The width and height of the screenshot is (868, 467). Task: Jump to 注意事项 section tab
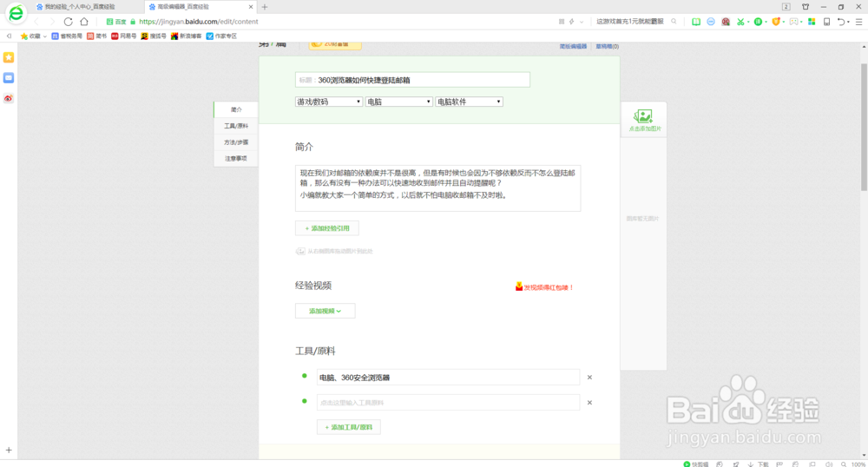tap(236, 158)
